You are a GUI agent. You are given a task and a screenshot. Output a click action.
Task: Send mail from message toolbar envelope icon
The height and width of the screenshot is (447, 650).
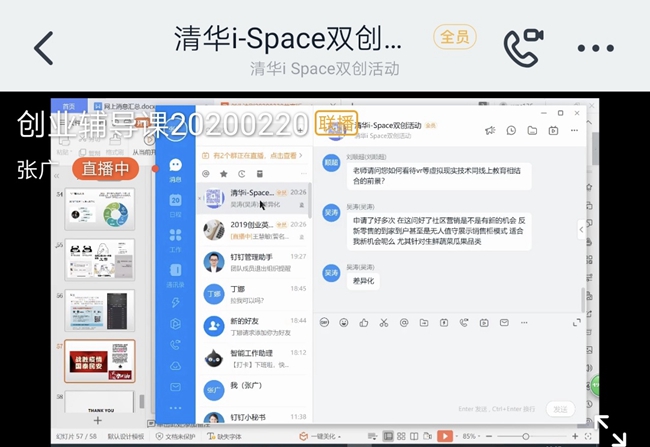[x=504, y=322]
